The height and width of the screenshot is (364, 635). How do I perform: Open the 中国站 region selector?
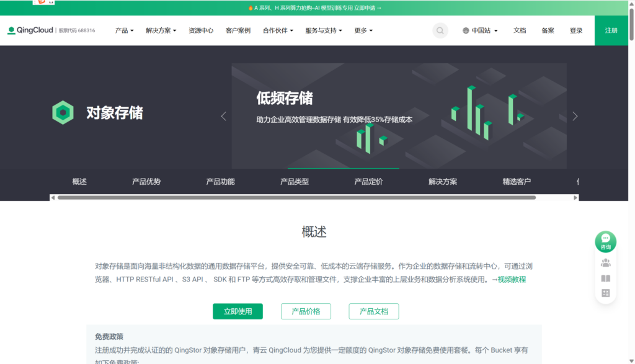click(x=481, y=31)
